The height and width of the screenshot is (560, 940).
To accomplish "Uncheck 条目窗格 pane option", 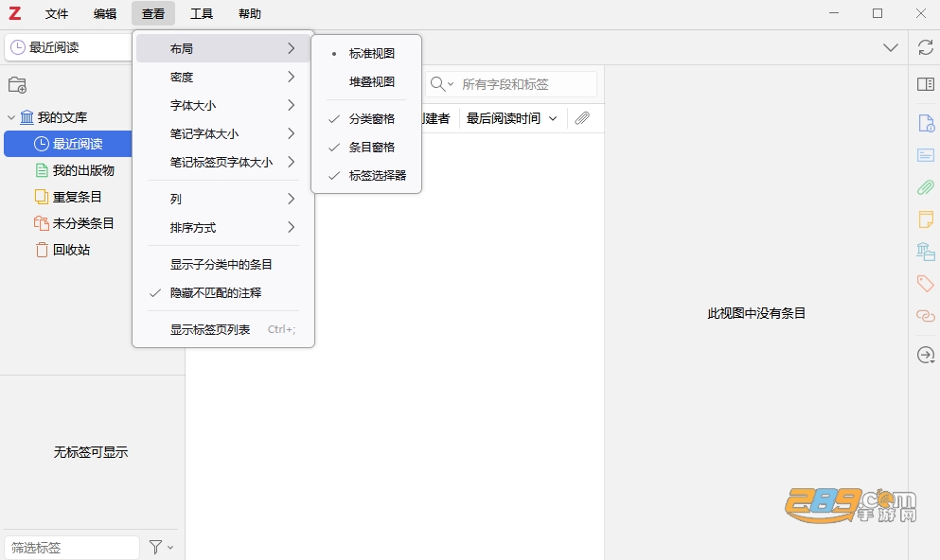I will click(x=365, y=147).
